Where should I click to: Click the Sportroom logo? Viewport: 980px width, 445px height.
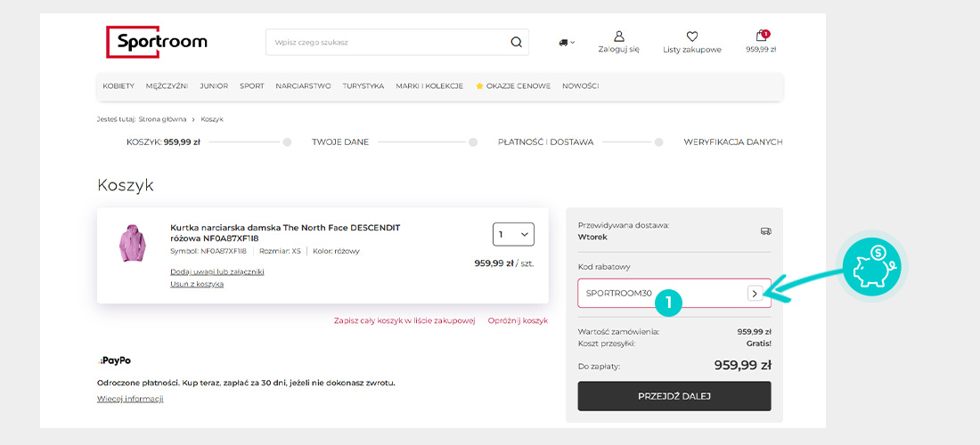point(157,42)
